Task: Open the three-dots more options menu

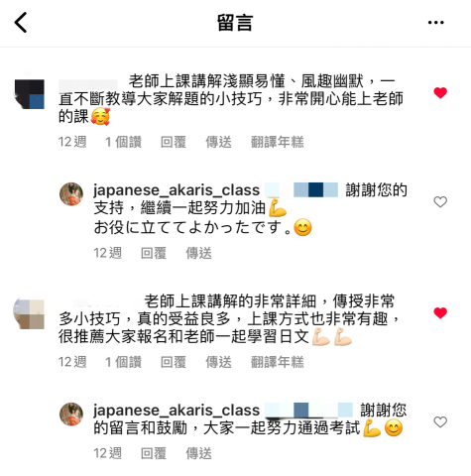Action: tap(435, 23)
